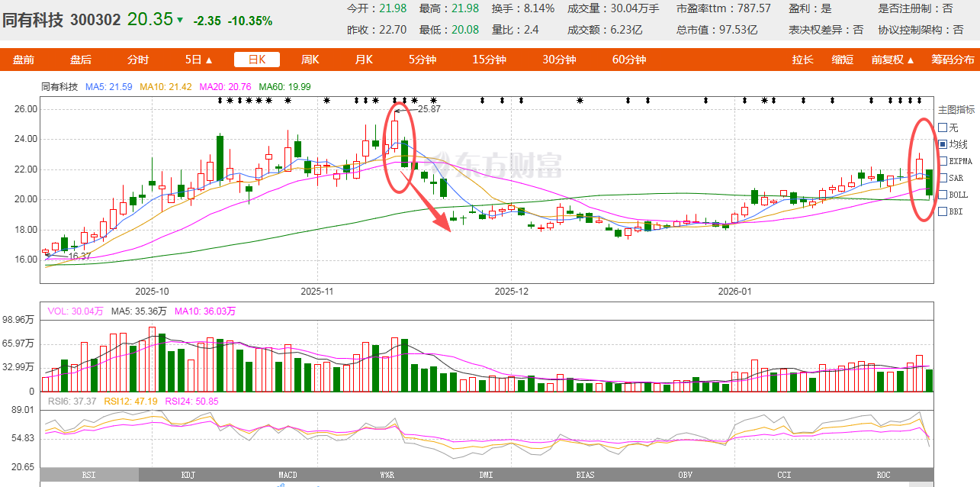Click the RSI12: 47.19 readout
This screenshot has width=980, height=487.
pos(130,401)
